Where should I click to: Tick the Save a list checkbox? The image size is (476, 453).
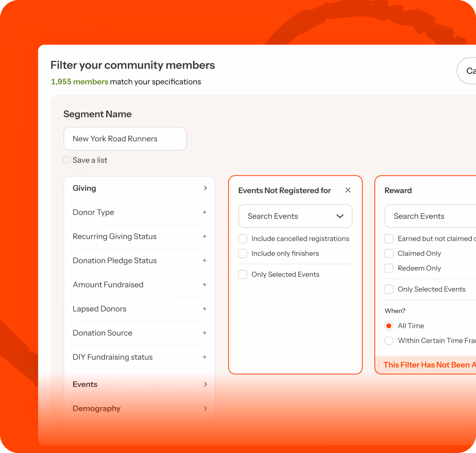(66, 160)
